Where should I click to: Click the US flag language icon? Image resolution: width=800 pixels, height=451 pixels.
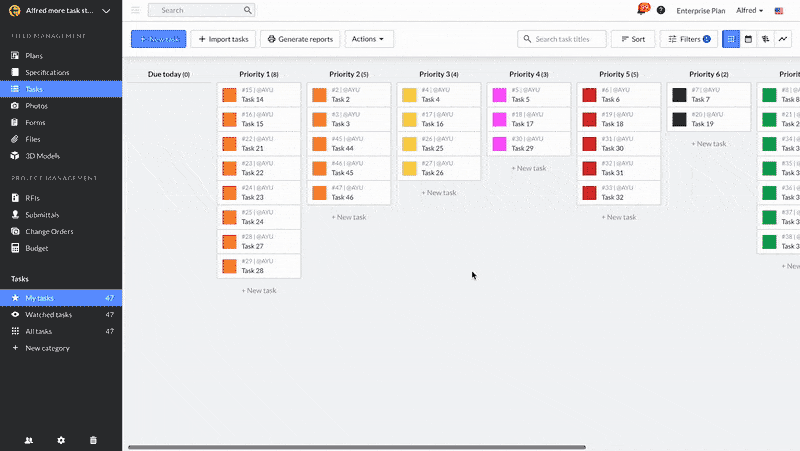[779, 10]
